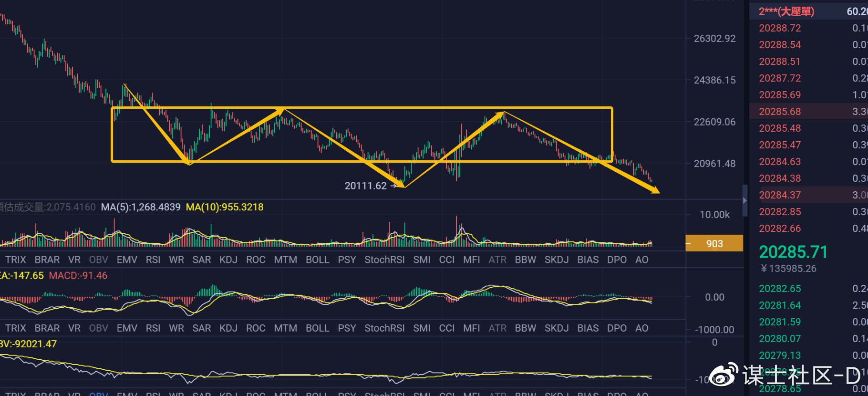Select VR indicator below the volume panel
This screenshot has width=868, height=396.
74,260
